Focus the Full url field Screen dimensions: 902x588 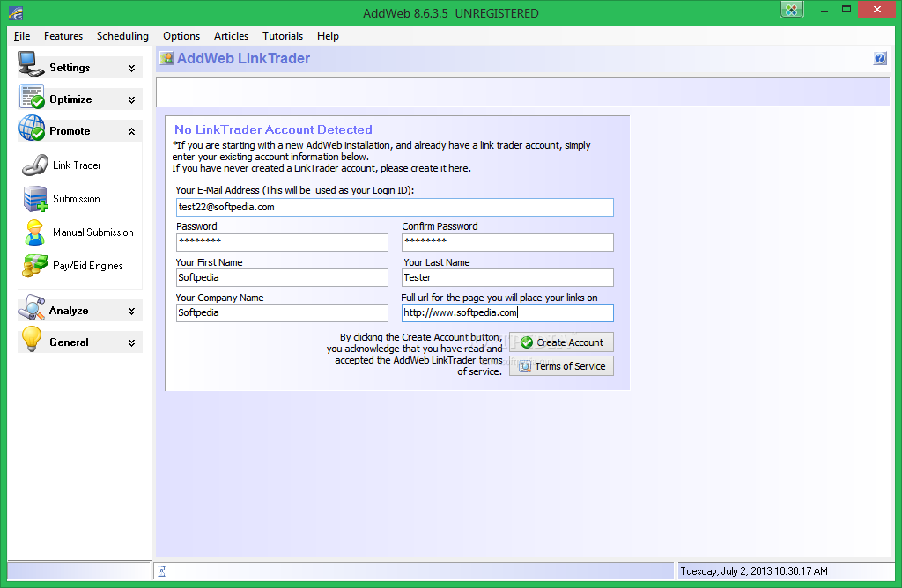click(x=507, y=312)
